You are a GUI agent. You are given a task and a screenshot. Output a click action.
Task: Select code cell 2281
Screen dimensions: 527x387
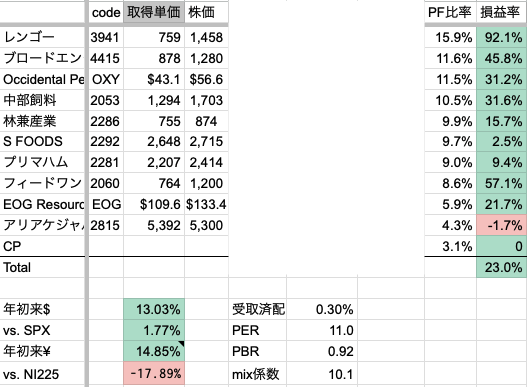(x=106, y=162)
